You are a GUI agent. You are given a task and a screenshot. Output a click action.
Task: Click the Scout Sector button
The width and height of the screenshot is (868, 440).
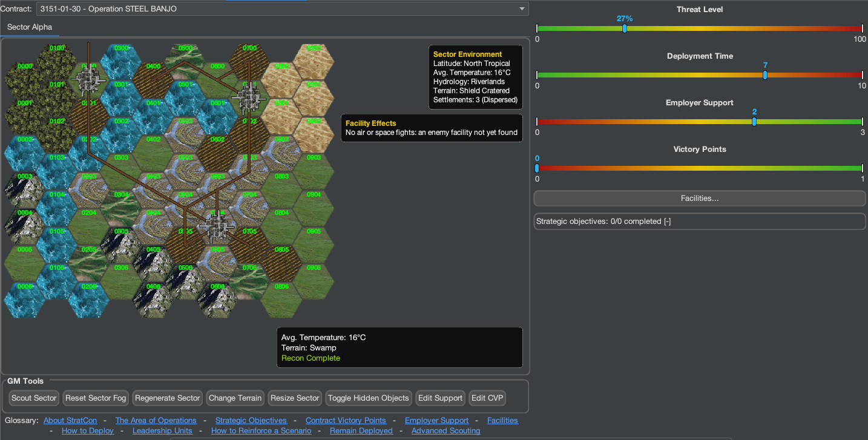tap(35, 398)
